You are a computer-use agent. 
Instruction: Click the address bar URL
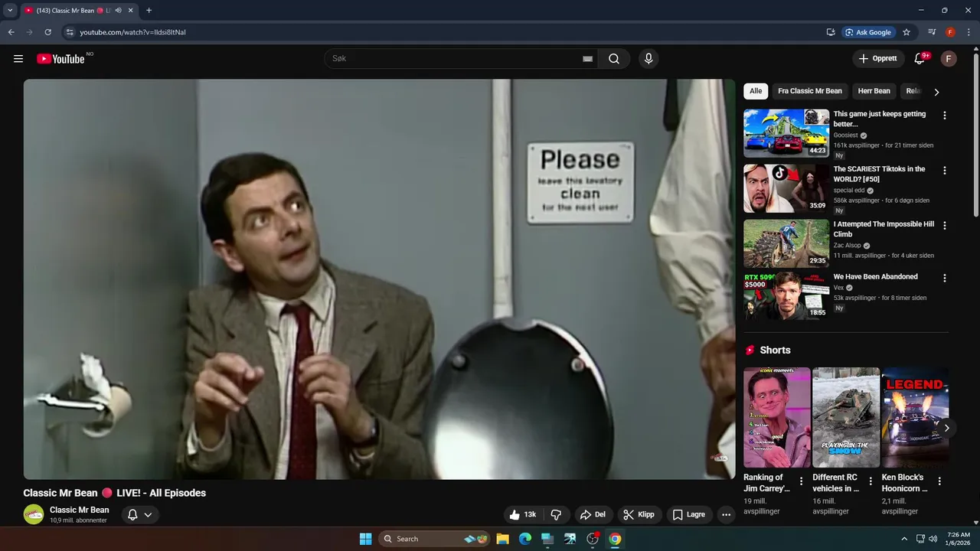tap(132, 32)
